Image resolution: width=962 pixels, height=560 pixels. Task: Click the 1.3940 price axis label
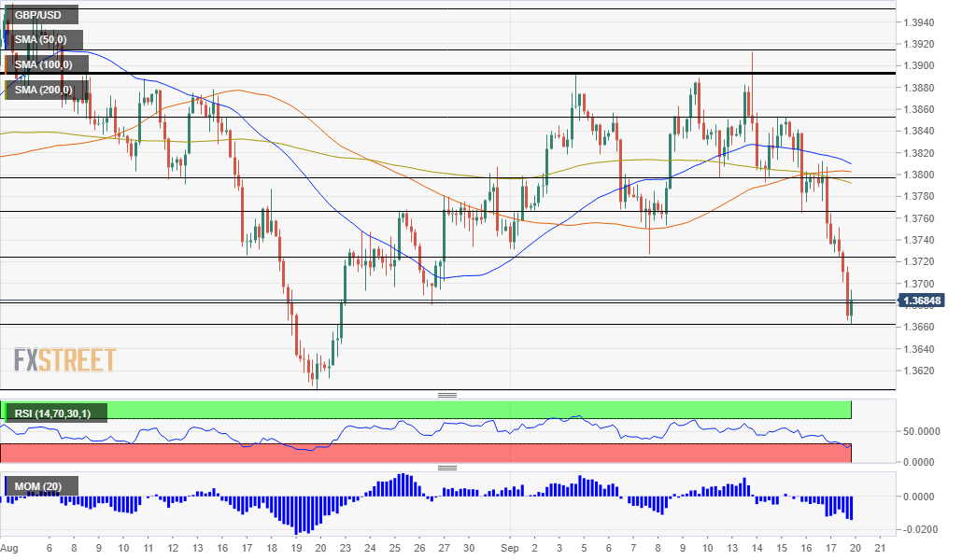(x=918, y=22)
